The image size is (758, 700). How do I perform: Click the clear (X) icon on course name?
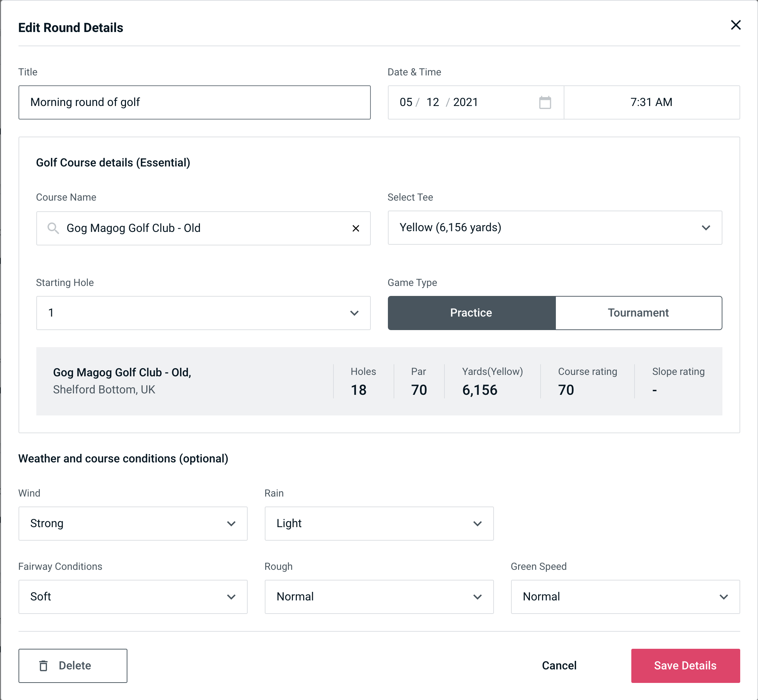click(356, 228)
